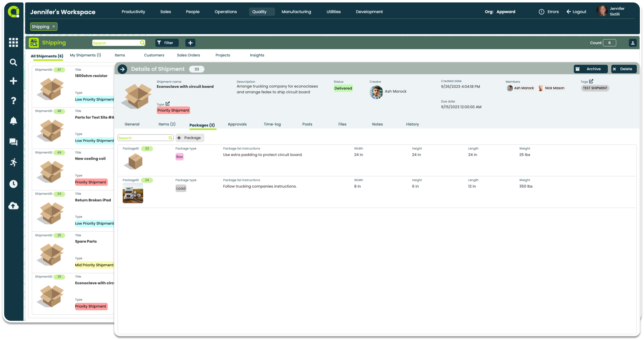This screenshot has width=644, height=340.
Task: Switch to the General tab in shipment details
Action: click(x=132, y=124)
